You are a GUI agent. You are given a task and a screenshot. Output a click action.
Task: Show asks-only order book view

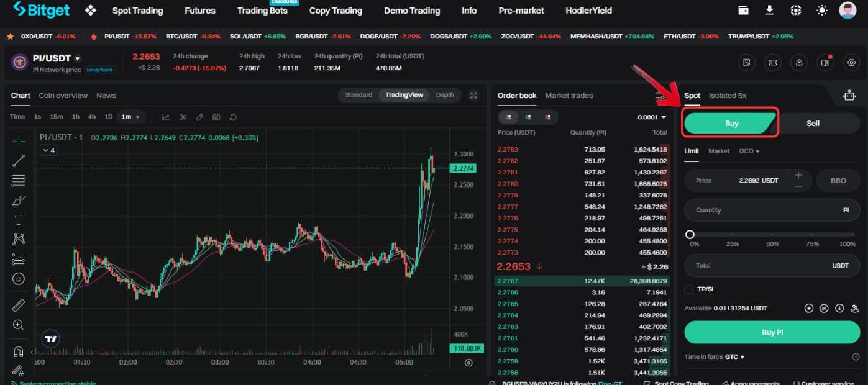click(547, 117)
